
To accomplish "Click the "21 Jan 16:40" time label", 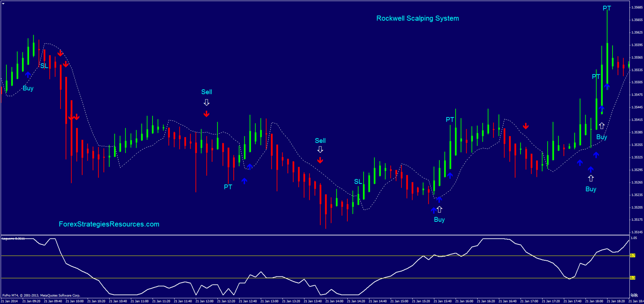I will click(507, 301).
